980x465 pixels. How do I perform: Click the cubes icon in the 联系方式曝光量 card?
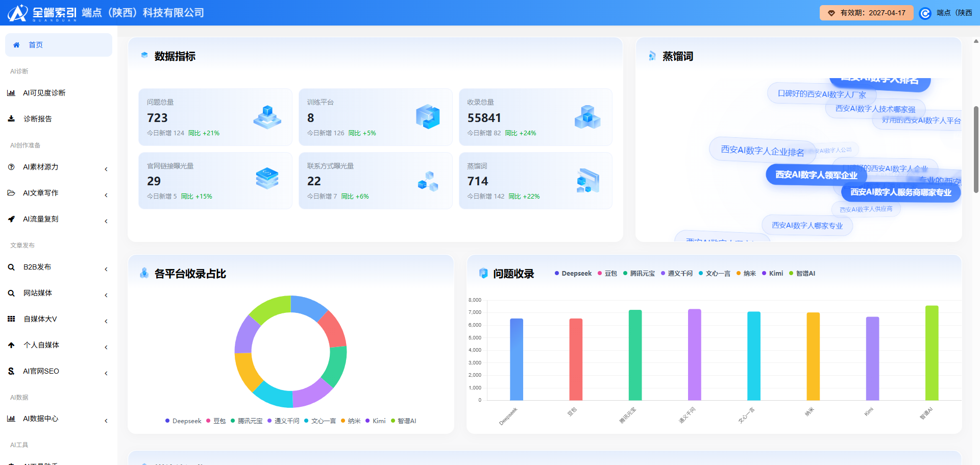pyautogui.click(x=428, y=181)
